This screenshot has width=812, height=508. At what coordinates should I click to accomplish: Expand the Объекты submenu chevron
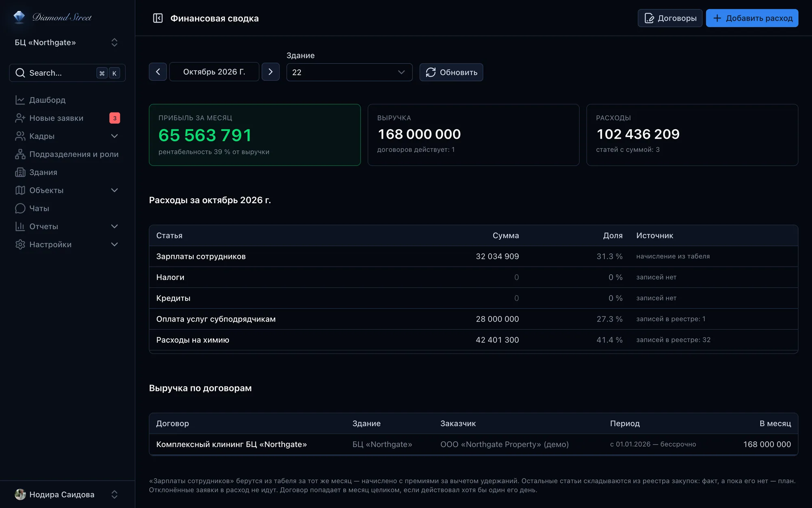(x=114, y=190)
